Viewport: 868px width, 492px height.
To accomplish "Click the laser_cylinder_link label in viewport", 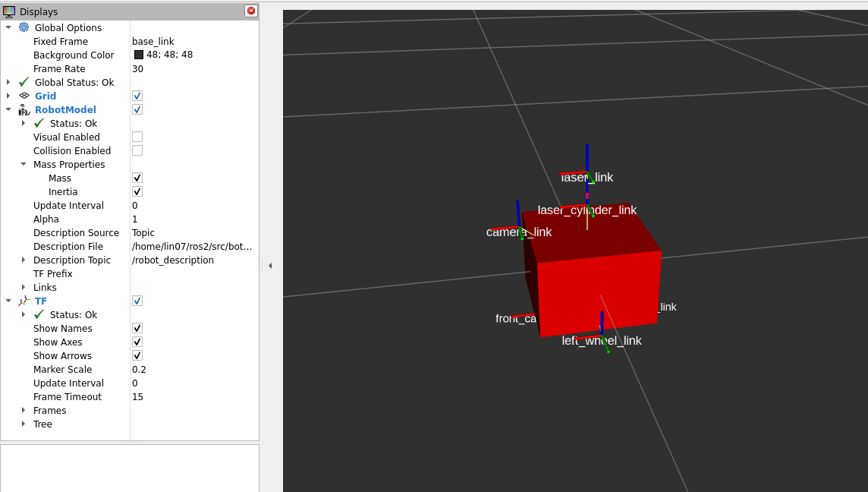I will pyautogui.click(x=587, y=210).
